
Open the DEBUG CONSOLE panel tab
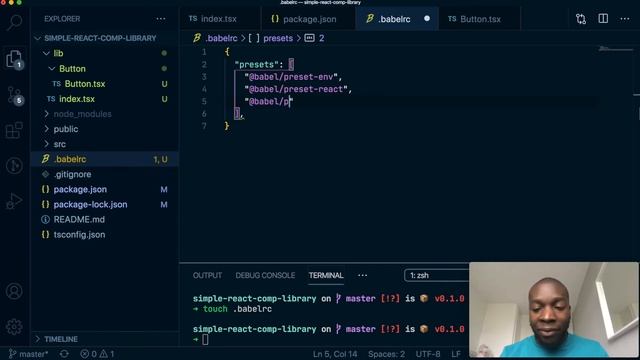[265, 276]
